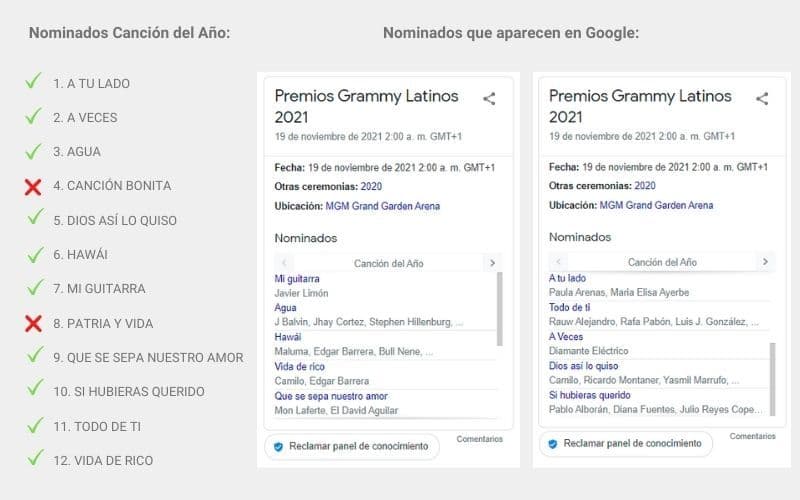800x500 pixels.
Task: Click the green check beside Hawái
Action: click(x=34, y=254)
